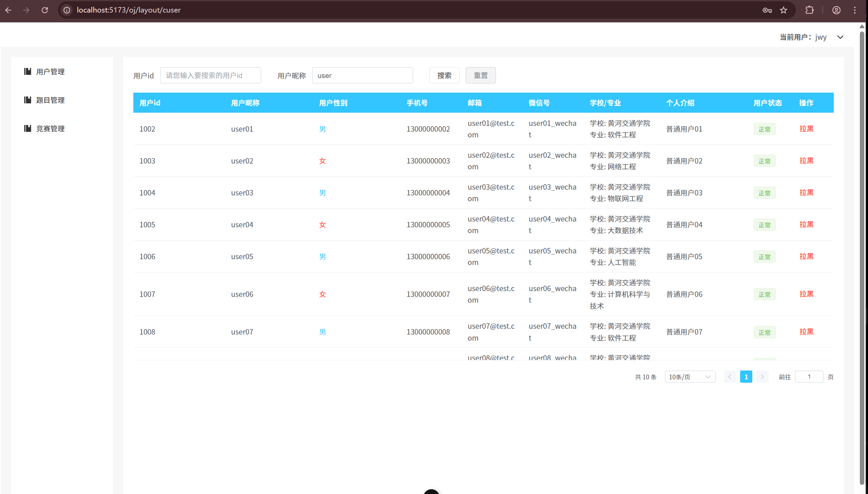Click the 用户id search input field
Image resolution: width=868 pixels, height=494 pixels.
tap(210, 75)
